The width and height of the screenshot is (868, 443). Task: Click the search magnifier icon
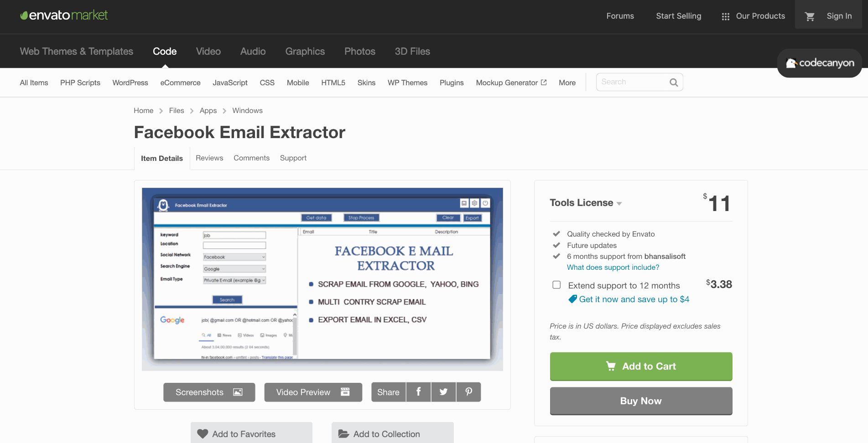coord(674,82)
